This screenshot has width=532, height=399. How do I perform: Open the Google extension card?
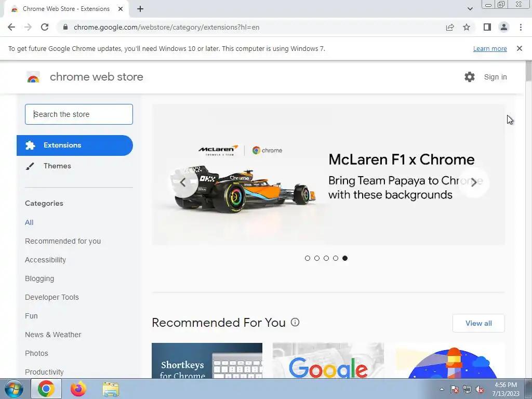point(328,361)
